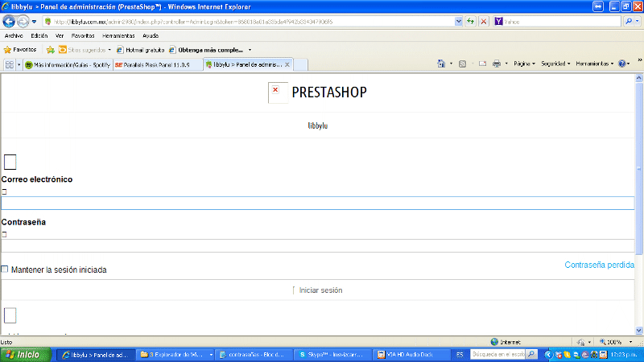The image size is (644, 362).
Task: Click the broken PrestaShop logo image
Action: coord(278,93)
